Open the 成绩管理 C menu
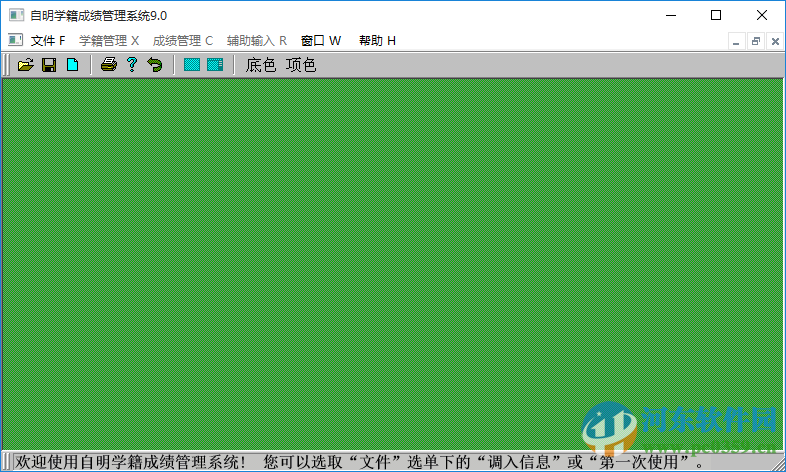786x472 pixels. point(183,41)
